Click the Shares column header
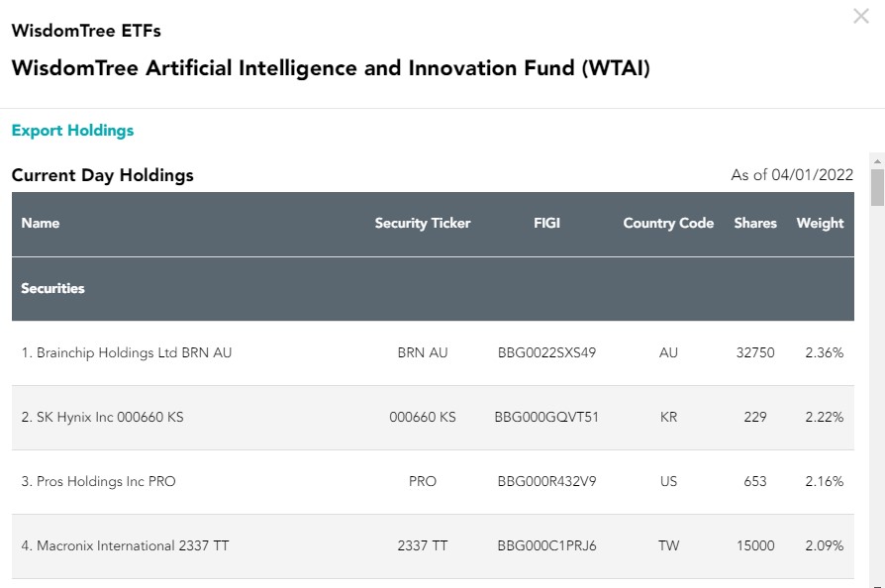885x588 pixels. point(755,223)
